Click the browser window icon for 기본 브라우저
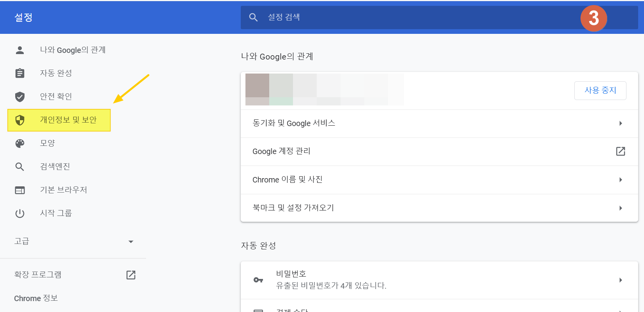Screen dimensions: 644x312 (20, 190)
